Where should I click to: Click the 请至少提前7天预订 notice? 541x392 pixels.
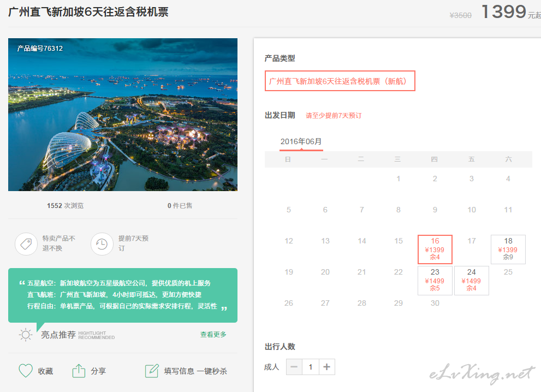pos(334,116)
